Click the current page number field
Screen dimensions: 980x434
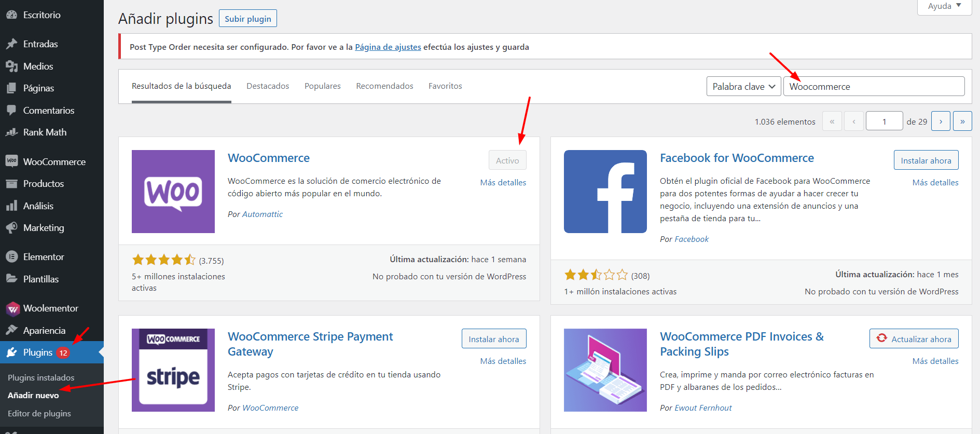(885, 121)
